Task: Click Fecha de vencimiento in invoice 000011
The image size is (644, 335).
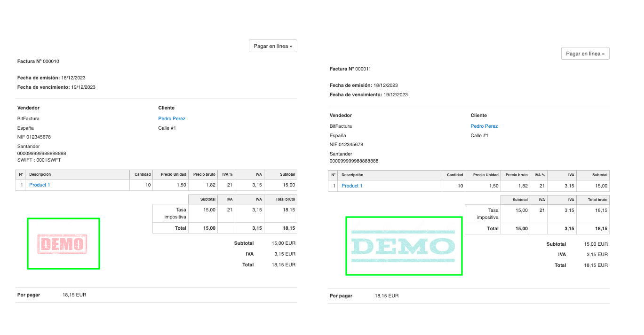Action: tap(368, 95)
